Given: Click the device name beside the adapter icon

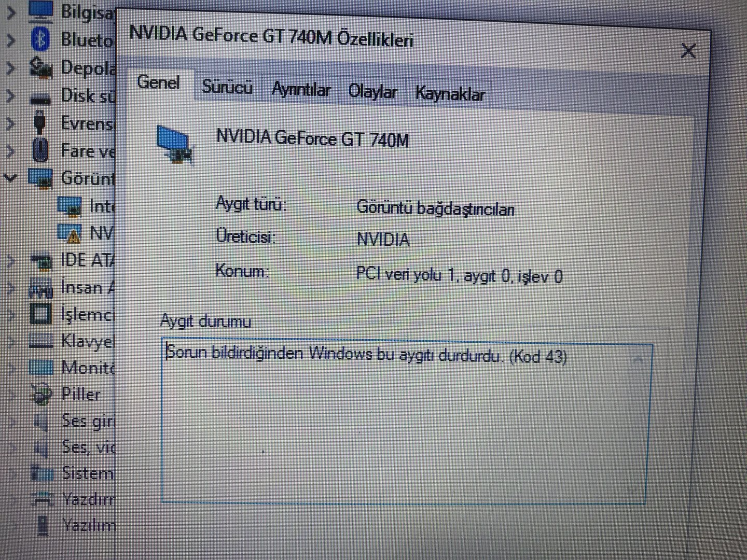Looking at the screenshot, I should [312, 139].
